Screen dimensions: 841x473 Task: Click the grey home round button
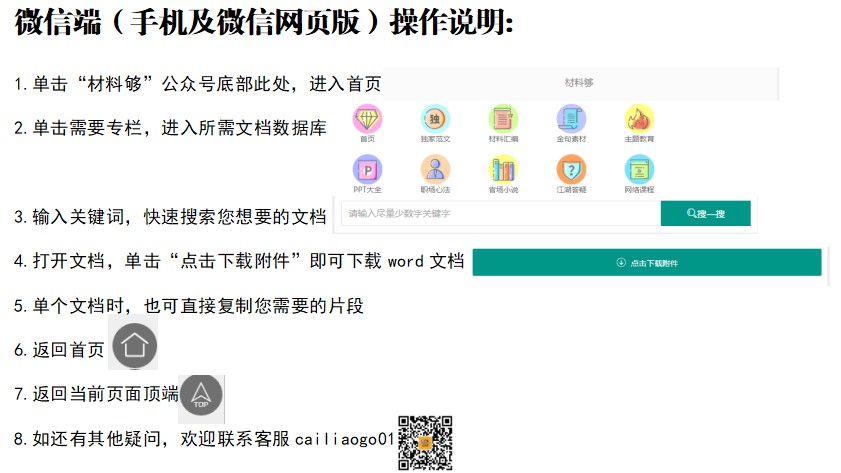(x=135, y=345)
